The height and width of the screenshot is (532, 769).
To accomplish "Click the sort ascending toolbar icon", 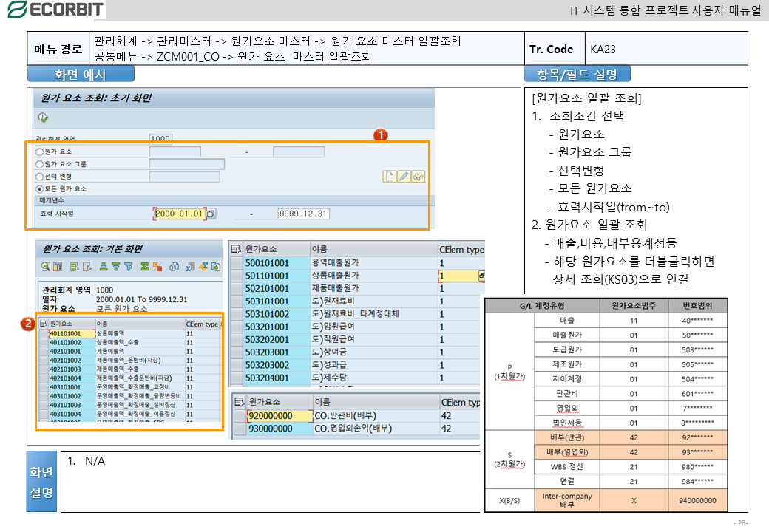I will [x=104, y=267].
